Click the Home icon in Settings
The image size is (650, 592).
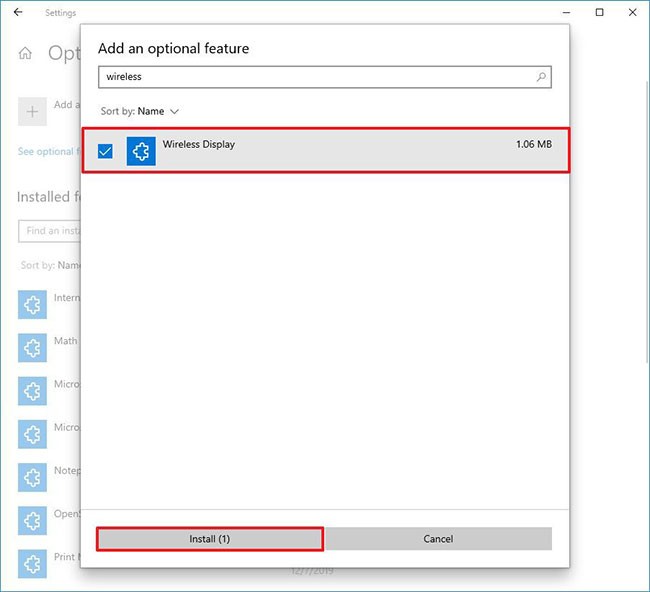pos(25,54)
